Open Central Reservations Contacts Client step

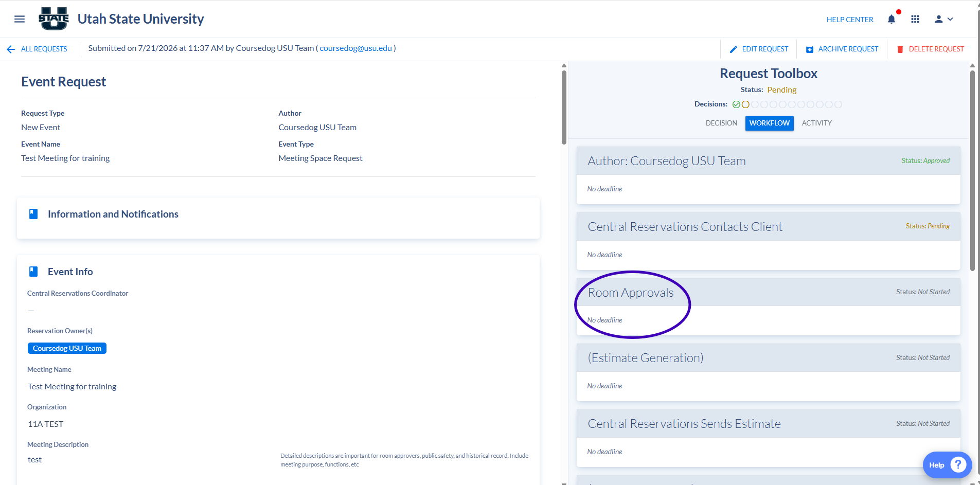pos(768,227)
